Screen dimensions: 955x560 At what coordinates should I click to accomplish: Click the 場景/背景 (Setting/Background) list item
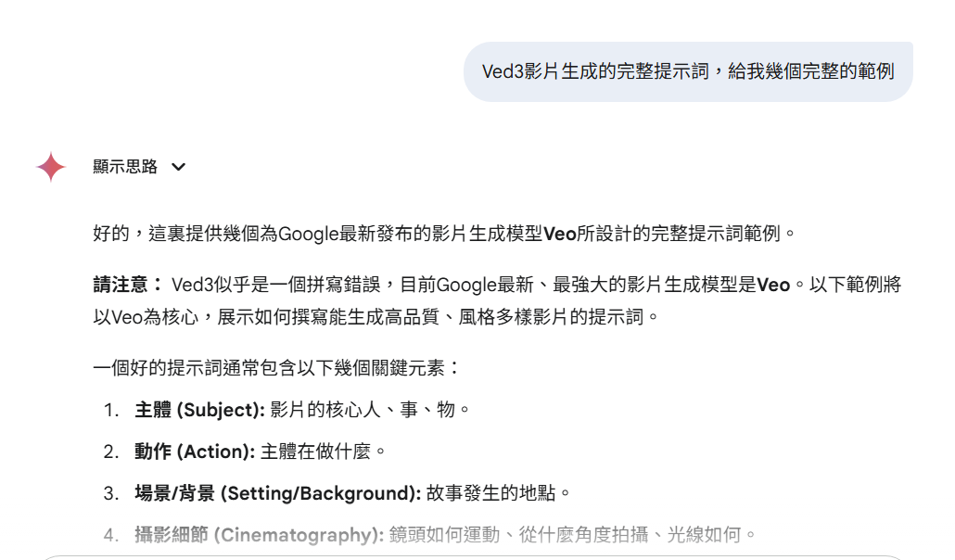pos(337,493)
